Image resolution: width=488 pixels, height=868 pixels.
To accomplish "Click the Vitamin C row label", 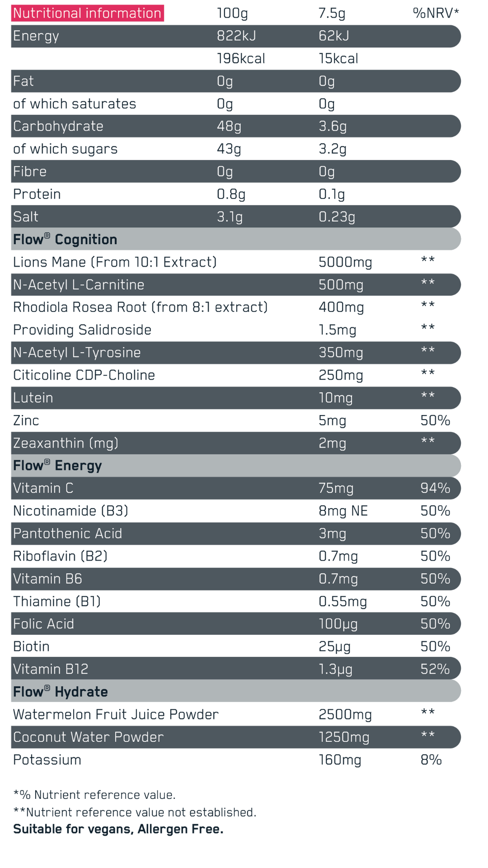I will click(x=43, y=488).
